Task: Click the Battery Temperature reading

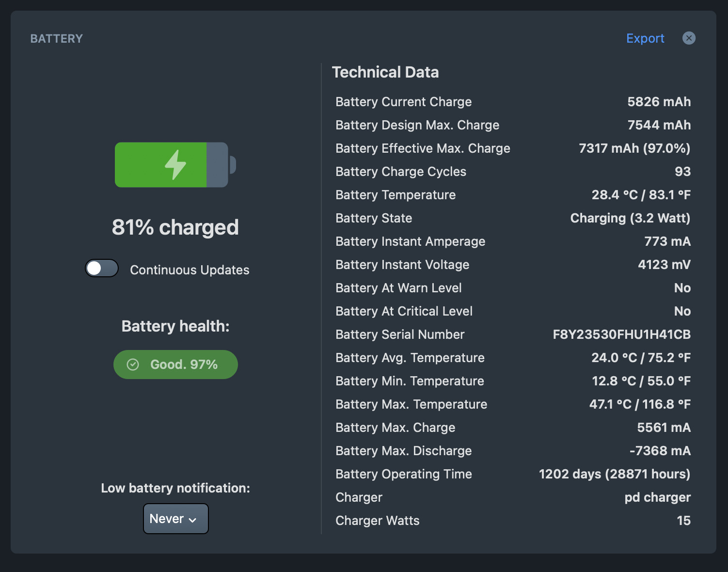Action: (x=641, y=195)
